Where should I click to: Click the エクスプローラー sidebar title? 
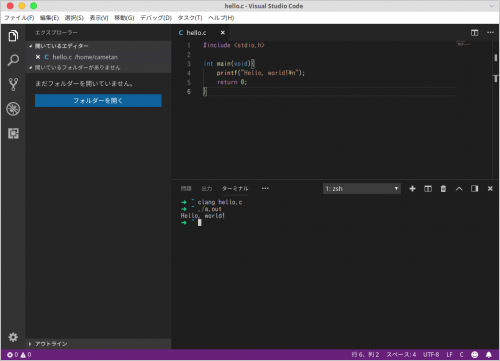click(x=56, y=33)
